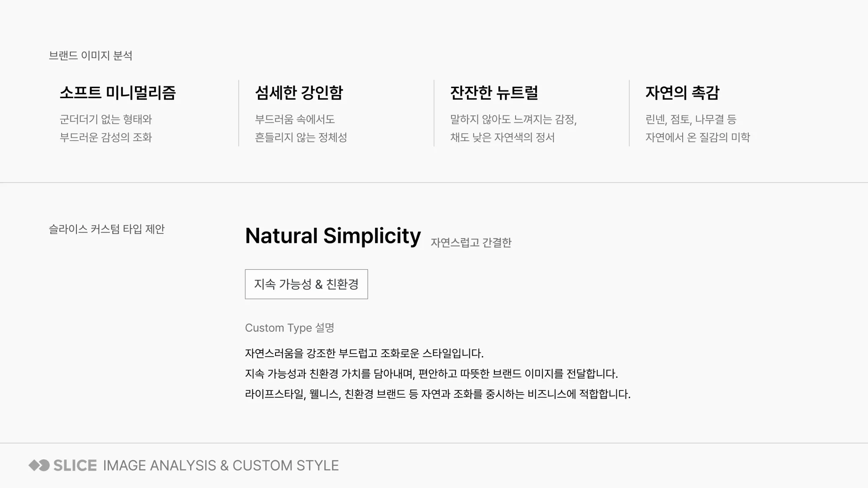Click the '흔들리지 않는 정체성' description line
The width and height of the screenshot is (868, 488).
[301, 138]
